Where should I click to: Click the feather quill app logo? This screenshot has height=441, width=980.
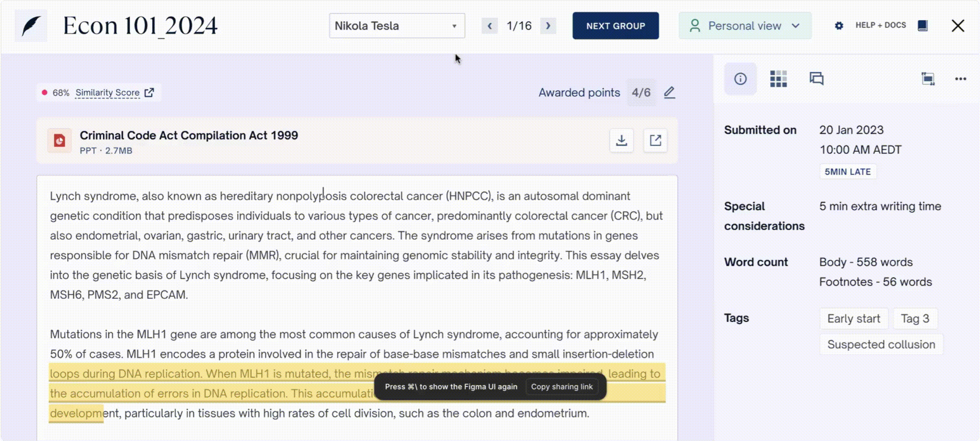pos(31,26)
